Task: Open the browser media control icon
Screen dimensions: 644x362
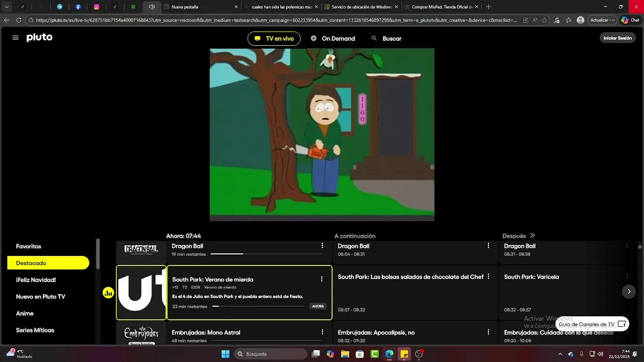Action: (x=556, y=20)
